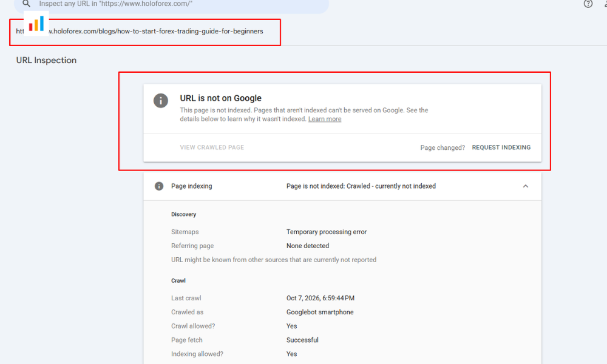The image size is (607, 364).
Task: Click the URL Inspection heading
Action: point(47,60)
